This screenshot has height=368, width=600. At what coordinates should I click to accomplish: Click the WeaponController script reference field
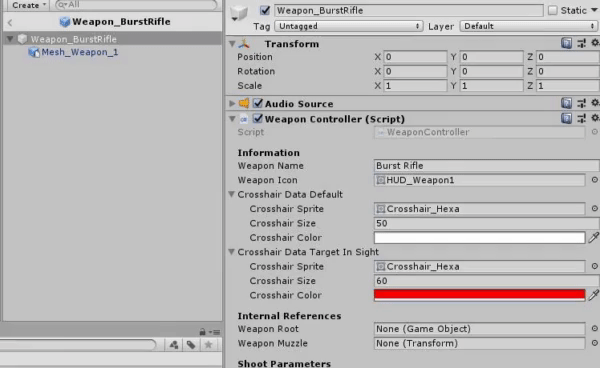coord(479,132)
